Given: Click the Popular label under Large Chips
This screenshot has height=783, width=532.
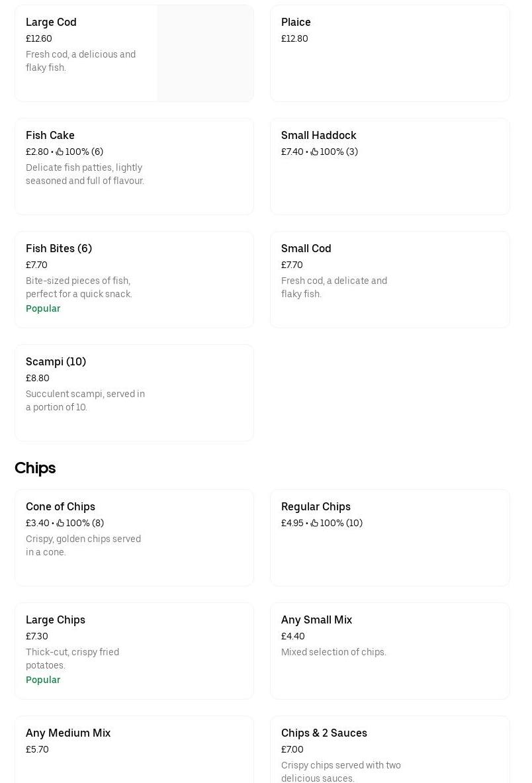Looking at the screenshot, I should [x=43, y=680].
